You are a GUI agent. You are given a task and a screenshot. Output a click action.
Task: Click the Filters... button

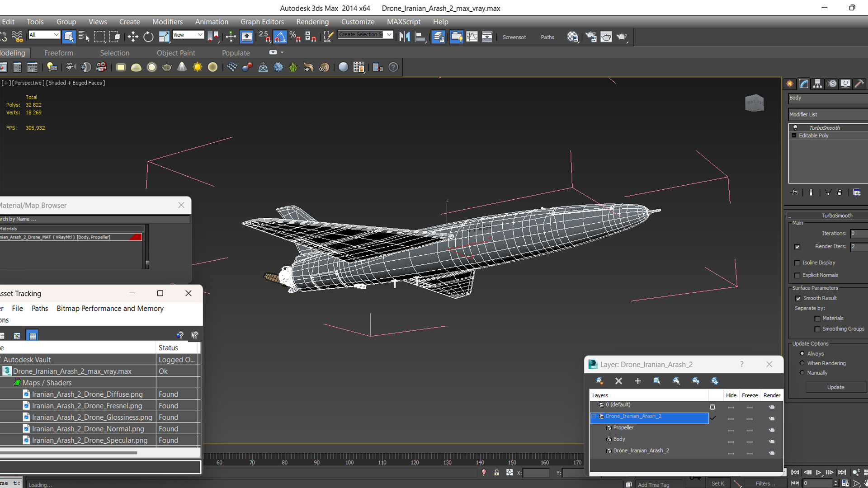click(x=765, y=483)
